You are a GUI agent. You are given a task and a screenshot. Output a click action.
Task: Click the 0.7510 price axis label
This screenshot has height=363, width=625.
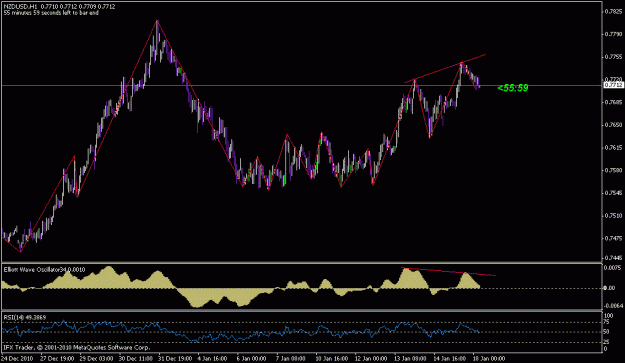[614, 216]
